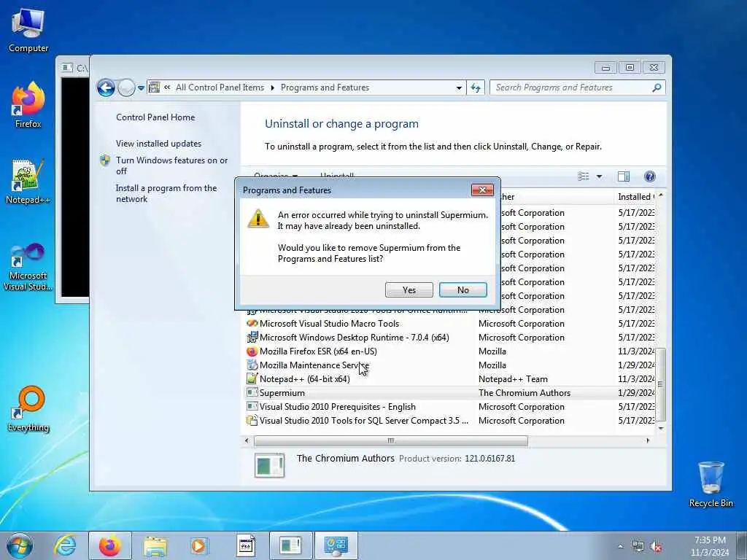The width and height of the screenshot is (747, 560).
Task: Select the Supermium row in program list
Action: click(x=450, y=393)
